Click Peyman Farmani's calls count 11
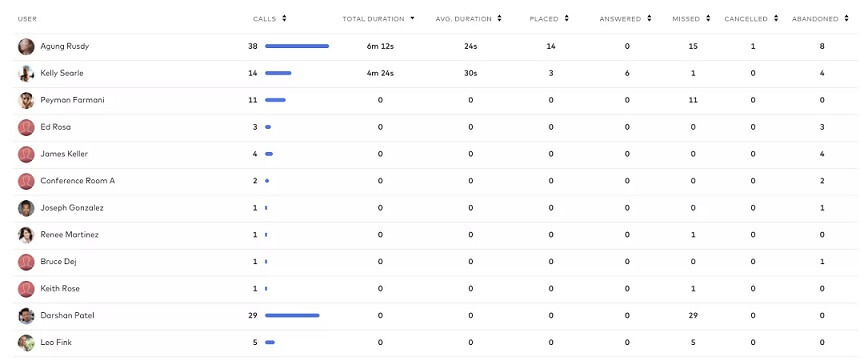This screenshot has width=860, height=361. click(252, 100)
